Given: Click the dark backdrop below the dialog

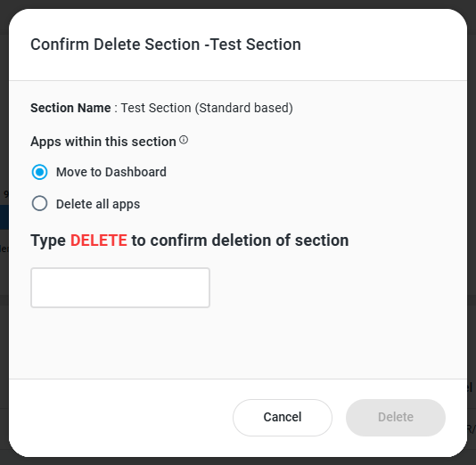Looking at the screenshot, I should [238, 461].
